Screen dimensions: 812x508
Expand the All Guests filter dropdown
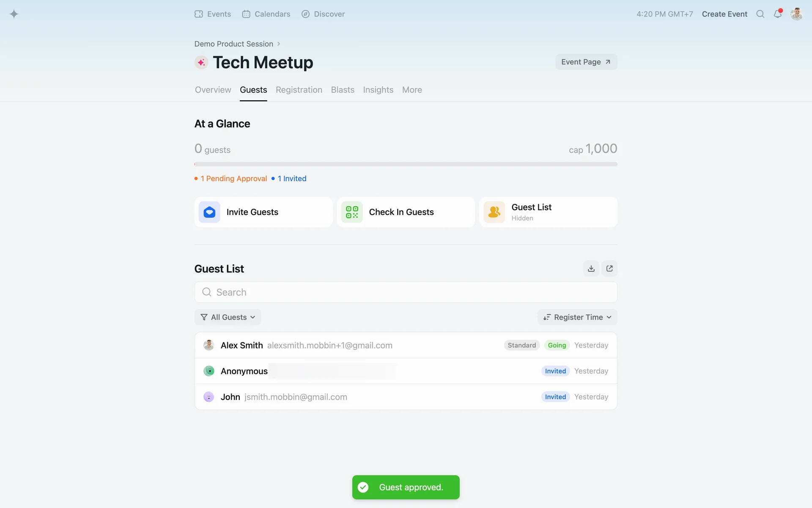tap(228, 317)
